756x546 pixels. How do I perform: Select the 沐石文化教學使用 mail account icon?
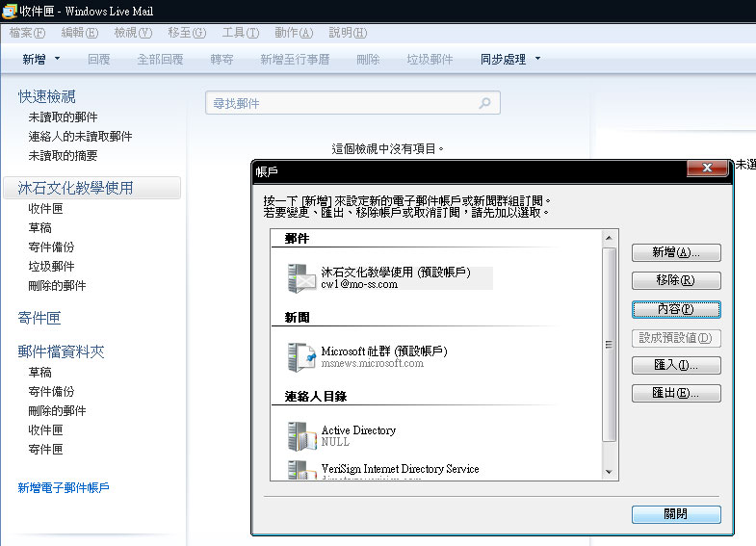[301, 278]
